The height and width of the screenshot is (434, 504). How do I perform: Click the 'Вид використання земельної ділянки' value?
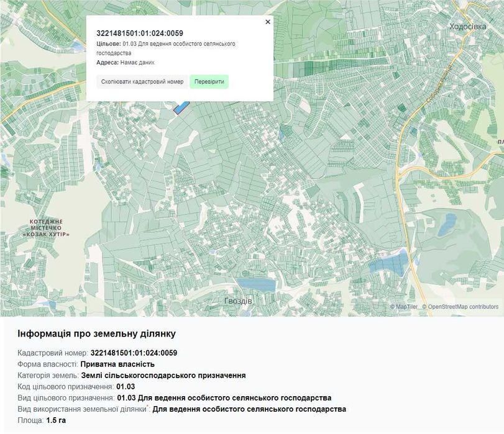[x=249, y=409]
